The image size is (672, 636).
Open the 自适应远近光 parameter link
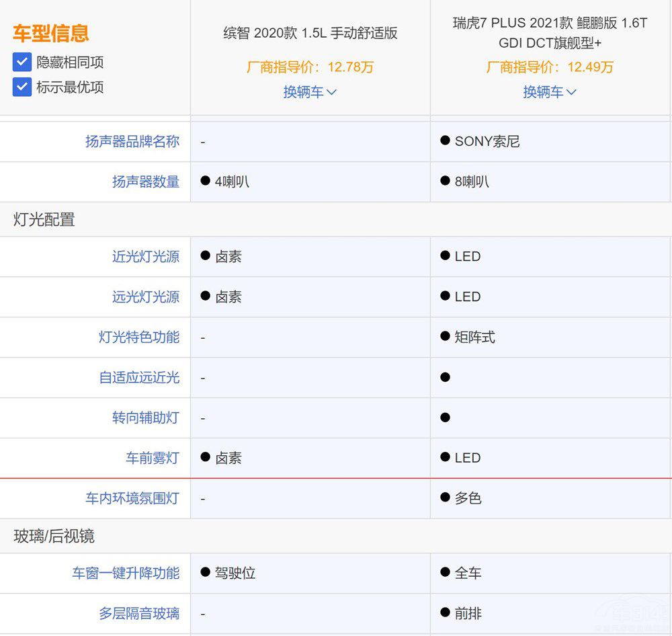tap(139, 378)
